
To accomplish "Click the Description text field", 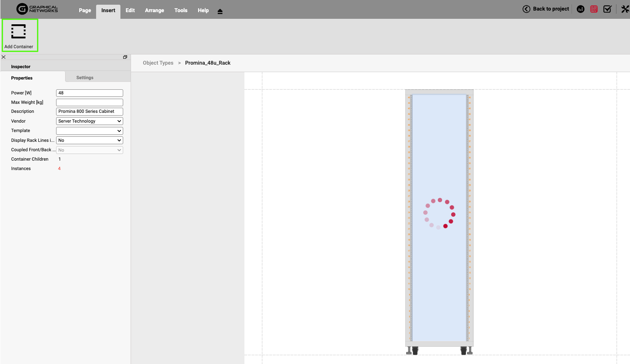I will 89,112.
